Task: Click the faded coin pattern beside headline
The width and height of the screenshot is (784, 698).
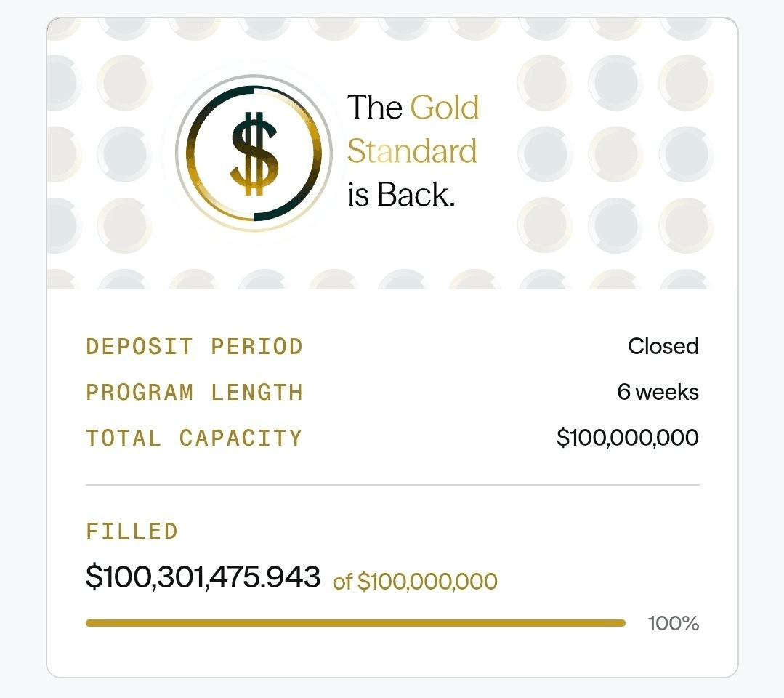Action: click(x=615, y=153)
